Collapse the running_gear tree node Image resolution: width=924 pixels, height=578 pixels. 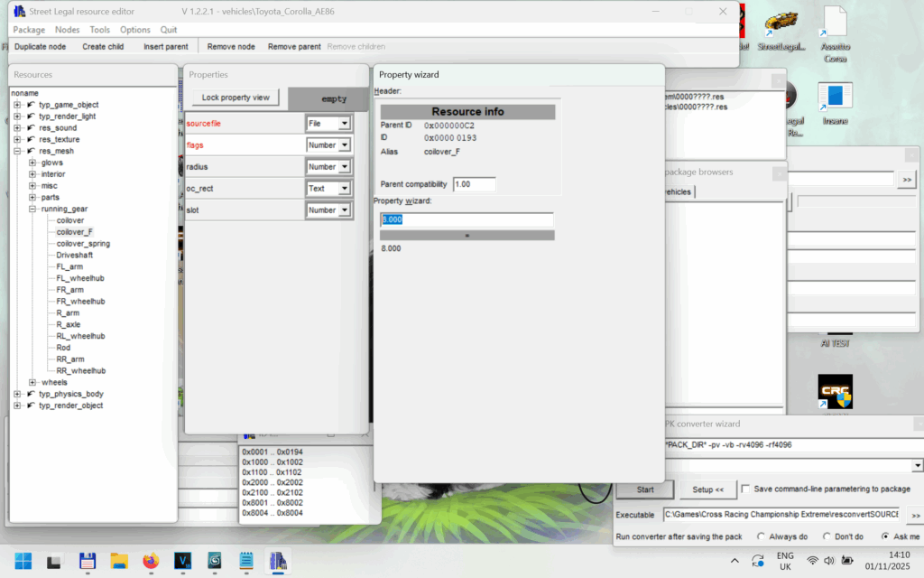[32, 209]
